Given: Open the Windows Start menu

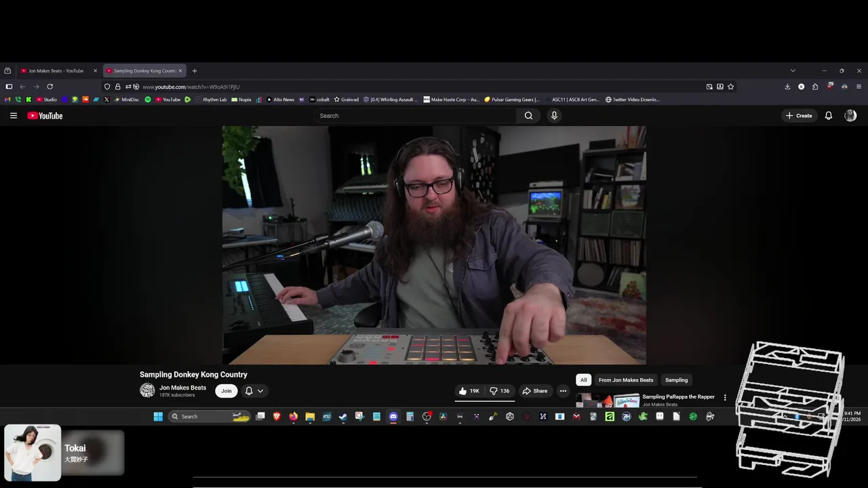Looking at the screenshot, I should [x=158, y=417].
